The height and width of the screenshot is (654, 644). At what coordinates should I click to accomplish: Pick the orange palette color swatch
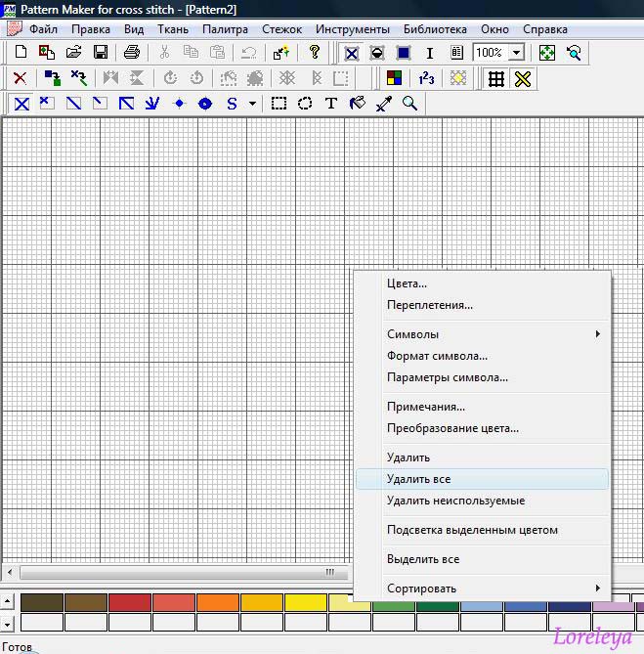pyautogui.click(x=218, y=602)
